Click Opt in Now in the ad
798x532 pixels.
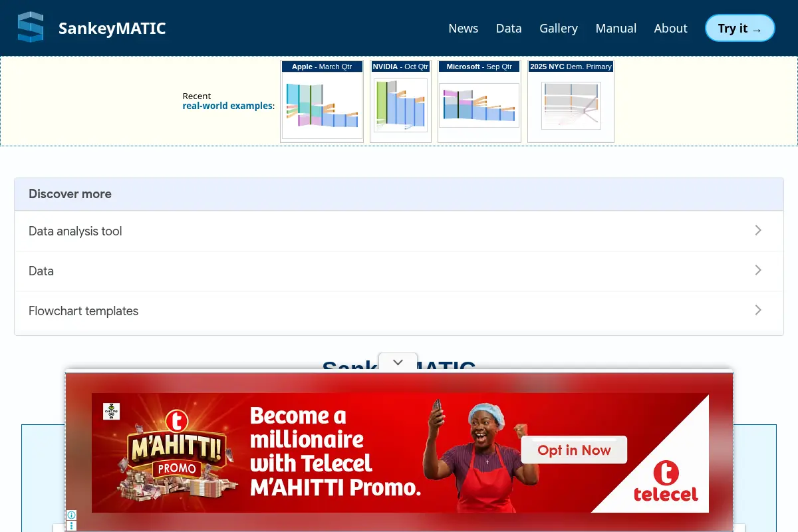574,450
